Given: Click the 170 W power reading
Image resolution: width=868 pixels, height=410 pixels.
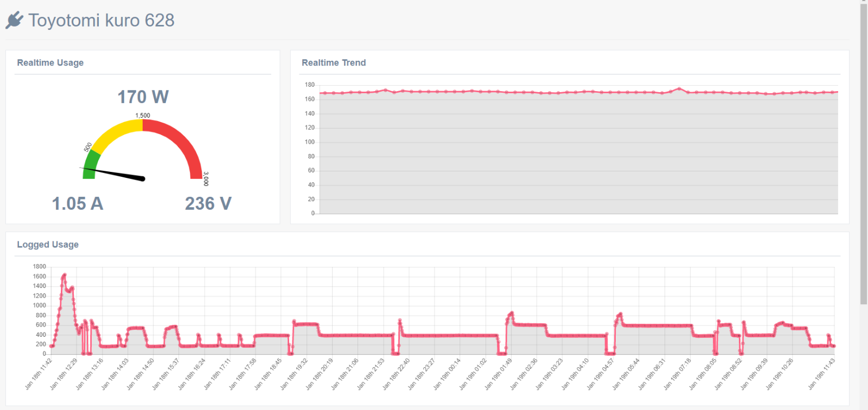Looking at the screenshot, I should tap(143, 97).
